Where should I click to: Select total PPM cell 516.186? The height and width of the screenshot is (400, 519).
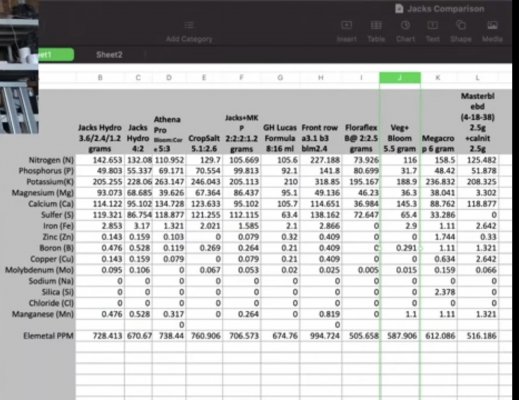(478, 336)
